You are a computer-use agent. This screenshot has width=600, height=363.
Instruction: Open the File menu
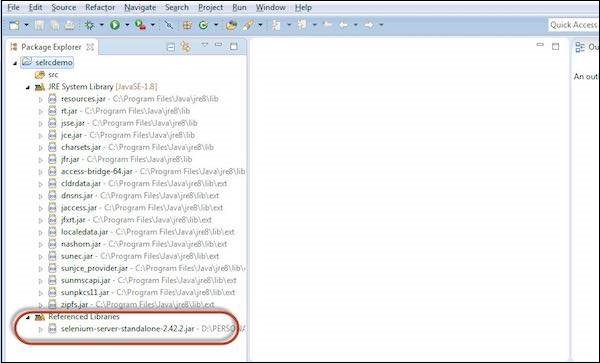[13, 7]
